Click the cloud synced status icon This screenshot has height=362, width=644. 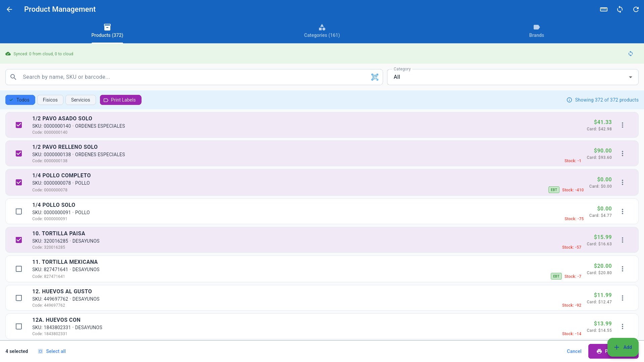click(8, 54)
